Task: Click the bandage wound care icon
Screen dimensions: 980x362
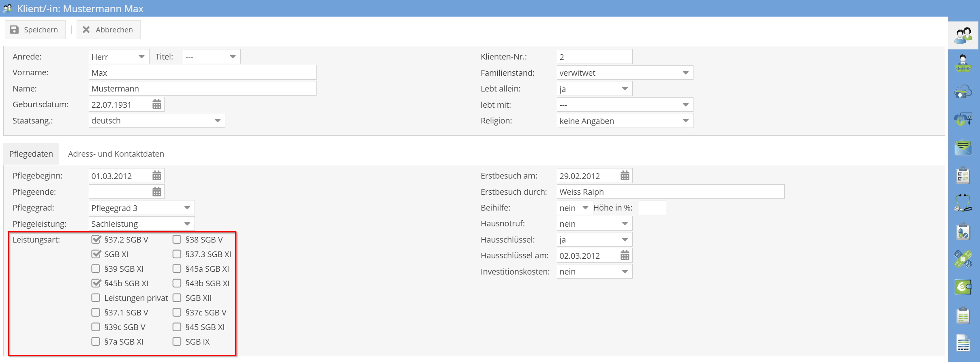Action: pos(963,259)
